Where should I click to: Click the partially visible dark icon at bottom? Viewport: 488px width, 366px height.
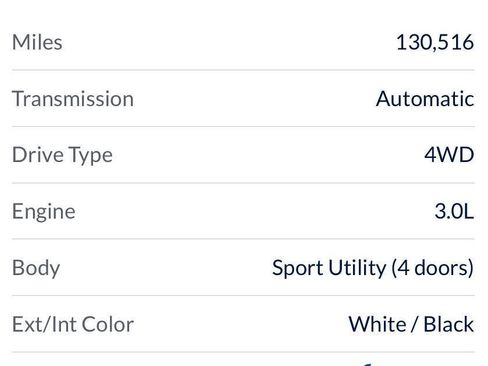pyautogui.click(x=367, y=365)
